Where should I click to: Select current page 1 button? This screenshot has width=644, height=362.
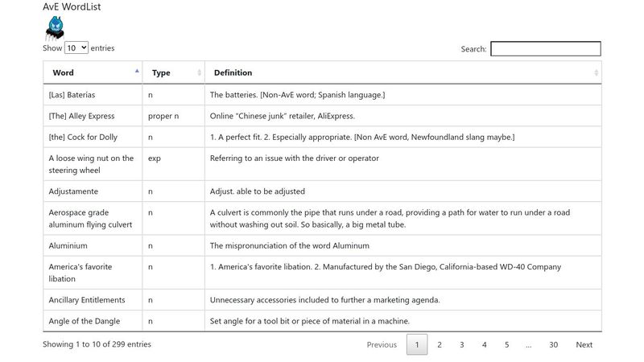(417, 345)
